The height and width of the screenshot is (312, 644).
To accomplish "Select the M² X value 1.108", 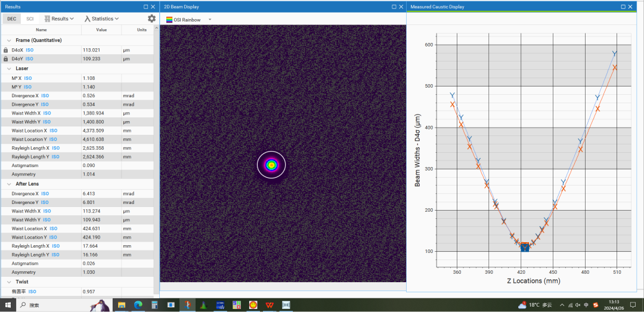I will point(89,78).
